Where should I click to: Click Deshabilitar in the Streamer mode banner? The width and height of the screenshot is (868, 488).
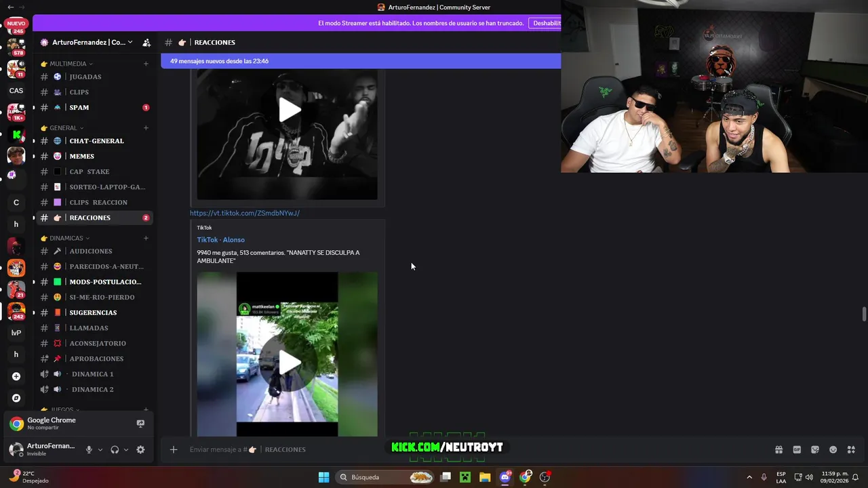pos(547,23)
